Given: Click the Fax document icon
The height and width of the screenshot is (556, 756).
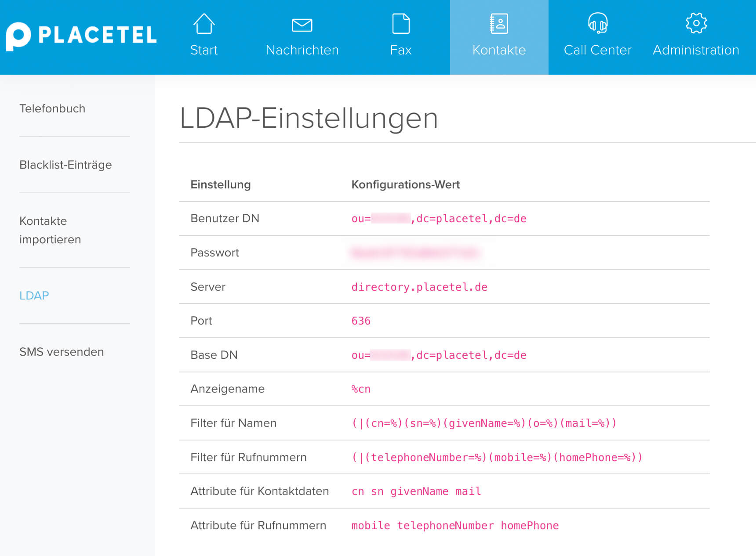Looking at the screenshot, I should (x=400, y=24).
